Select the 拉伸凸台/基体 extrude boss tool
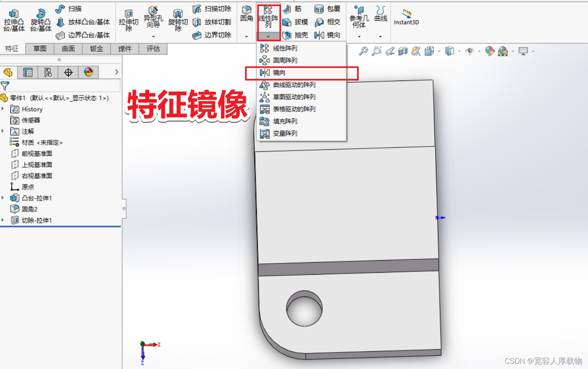This screenshot has height=369, width=588. [x=14, y=20]
